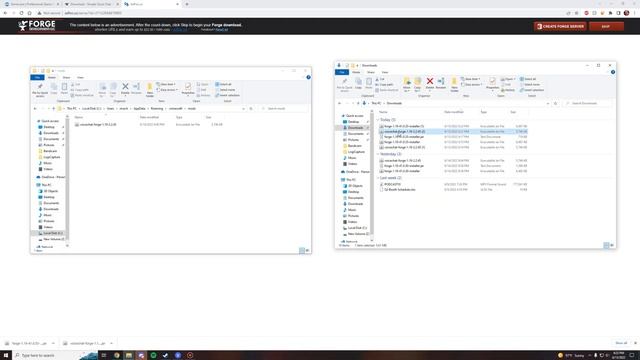The image size is (640, 360).
Task: Open File tab in mods window
Action: point(37,78)
